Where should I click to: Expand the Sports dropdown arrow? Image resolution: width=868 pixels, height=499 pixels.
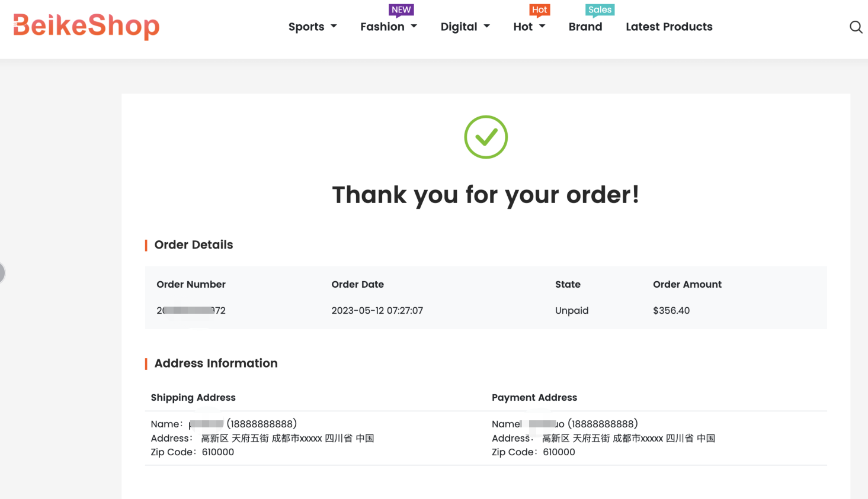334,27
